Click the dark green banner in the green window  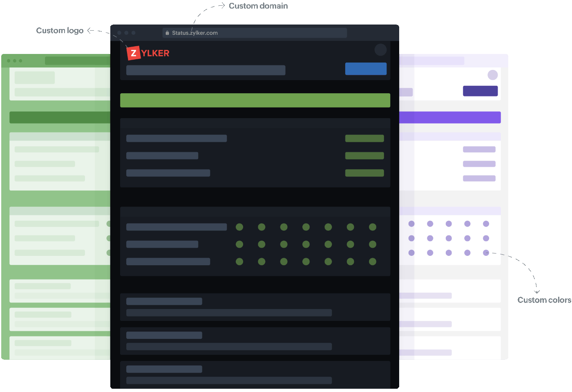pyautogui.click(x=60, y=117)
